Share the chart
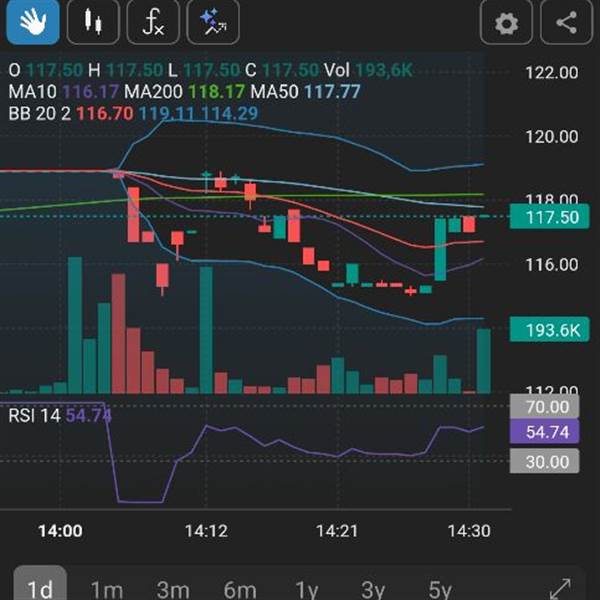This screenshot has height=600, width=600. click(x=566, y=22)
